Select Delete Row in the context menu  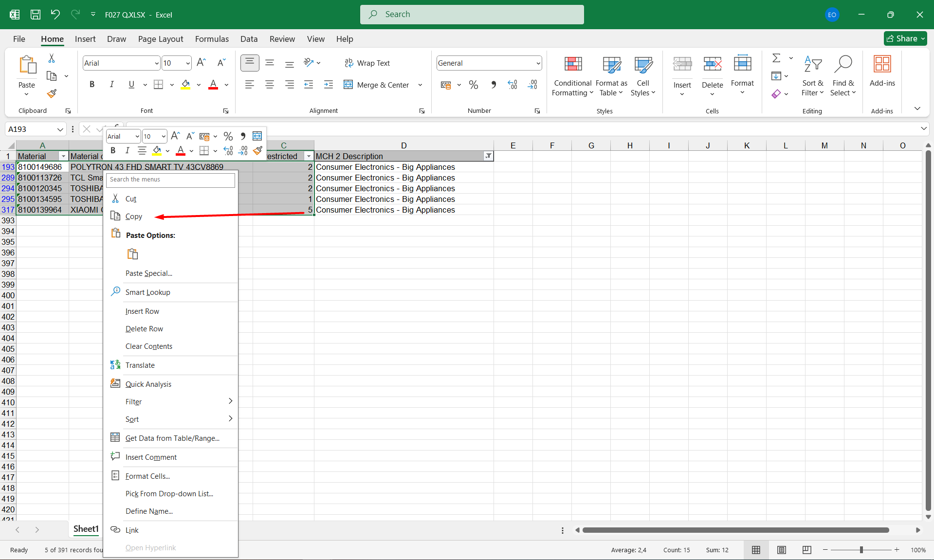pyautogui.click(x=144, y=329)
